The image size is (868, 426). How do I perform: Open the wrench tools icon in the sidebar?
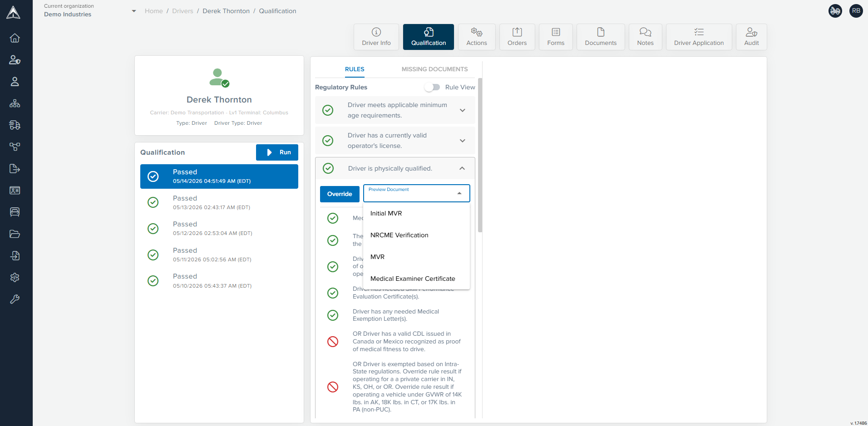tap(15, 299)
